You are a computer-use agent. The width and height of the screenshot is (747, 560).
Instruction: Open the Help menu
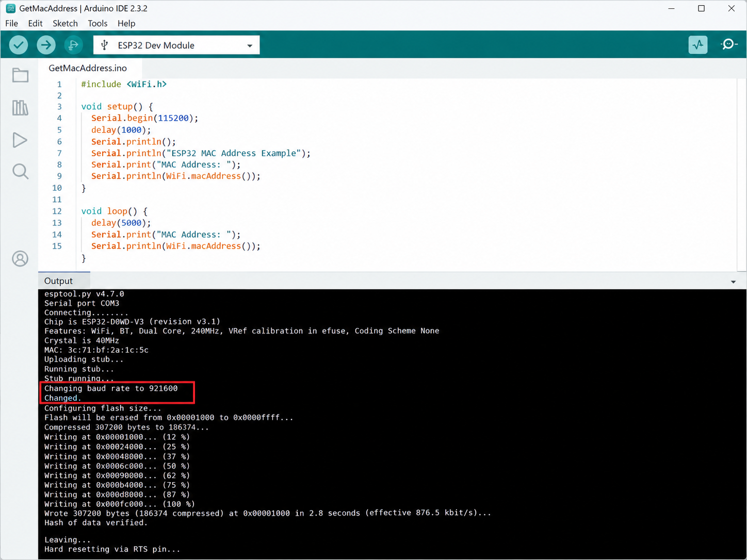coord(126,23)
